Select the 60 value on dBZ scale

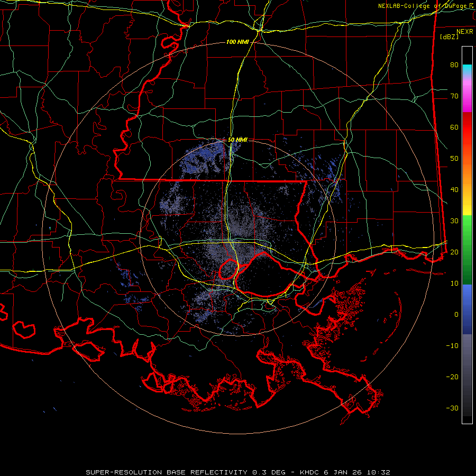coord(454,127)
